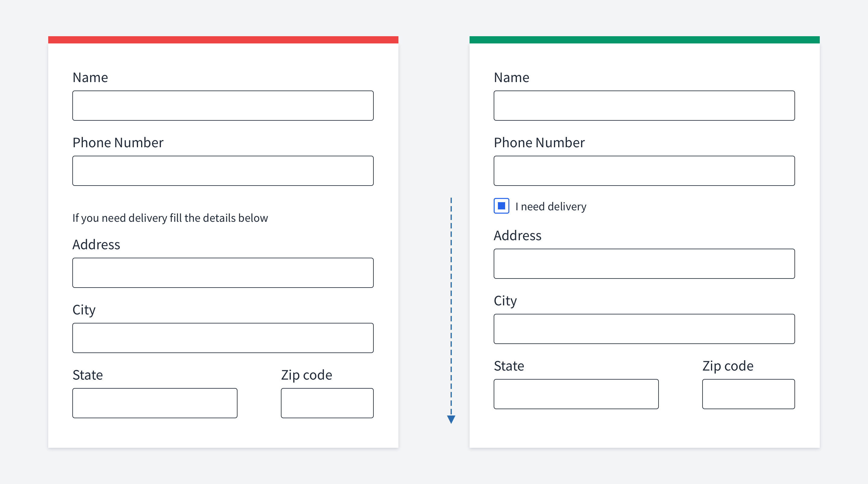Image resolution: width=868 pixels, height=484 pixels.
Task: Click the green bar atop right form
Action: (x=645, y=40)
